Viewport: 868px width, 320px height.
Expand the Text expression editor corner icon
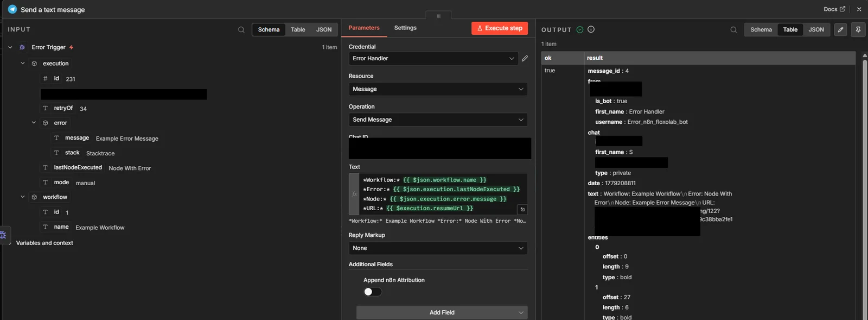522,209
